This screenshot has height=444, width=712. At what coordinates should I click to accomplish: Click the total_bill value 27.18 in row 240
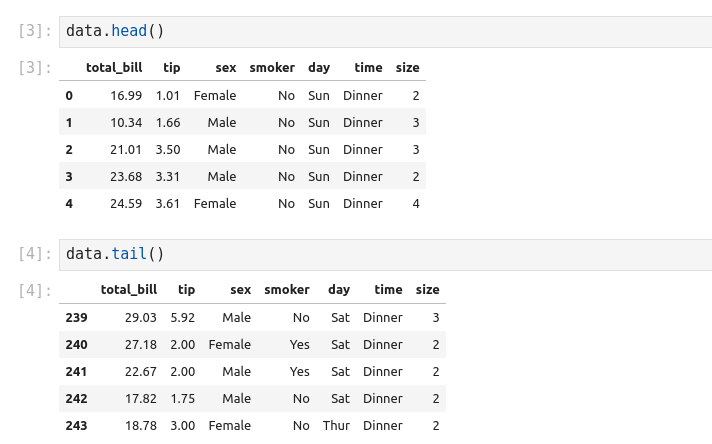(140, 345)
